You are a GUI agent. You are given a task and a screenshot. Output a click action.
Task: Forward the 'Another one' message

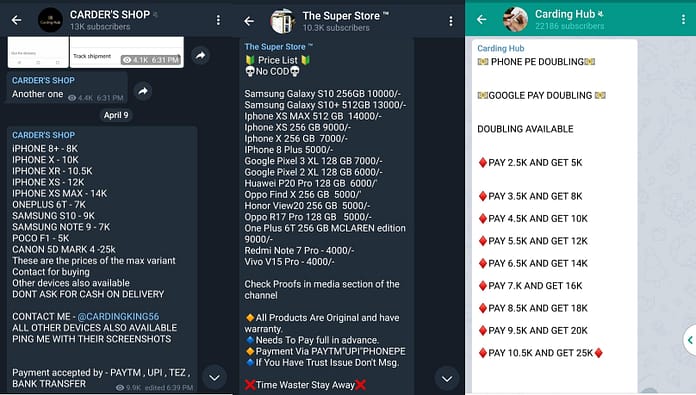point(142,91)
